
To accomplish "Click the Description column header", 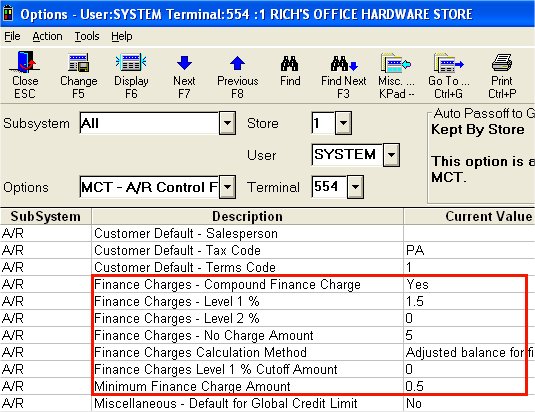I will pyautogui.click(x=247, y=217).
